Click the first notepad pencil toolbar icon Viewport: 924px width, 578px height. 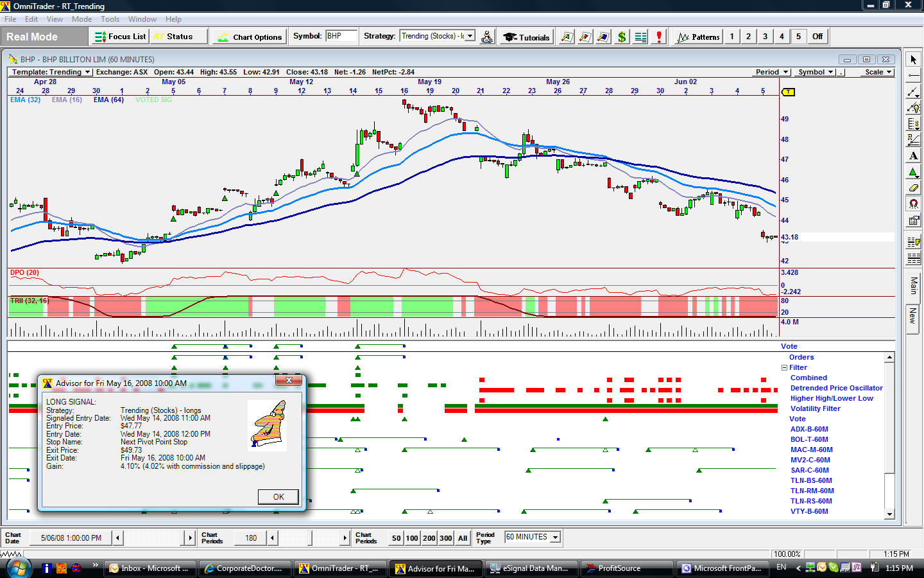click(567, 37)
